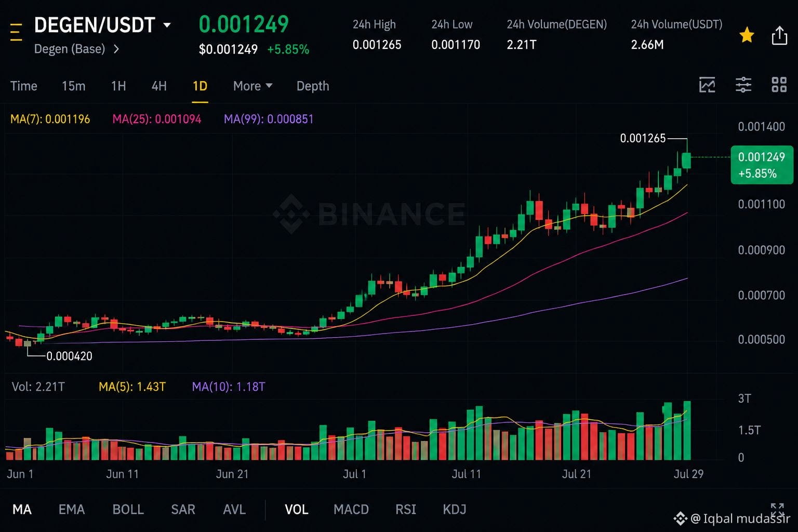
Task: Click the Jul 1 date on the time axis
Action: pyautogui.click(x=354, y=474)
